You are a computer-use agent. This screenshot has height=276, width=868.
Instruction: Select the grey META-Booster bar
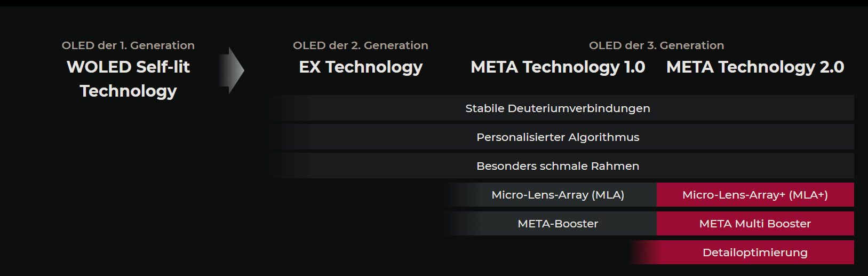(550, 223)
